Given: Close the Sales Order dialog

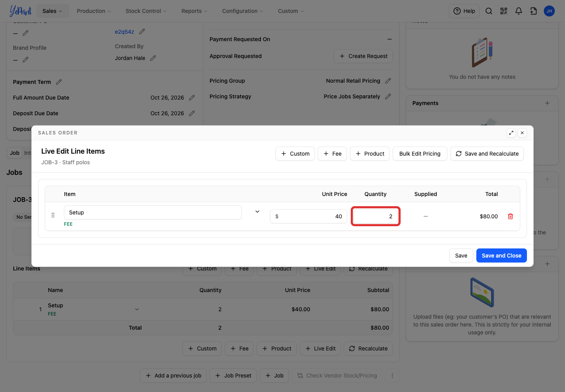Looking at the screenshot, I should pyautogui.click(x=522, y=133).
